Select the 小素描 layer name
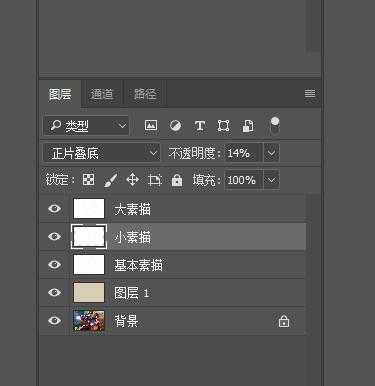Viewport: 375px width, 386px height. coord(132,237)
